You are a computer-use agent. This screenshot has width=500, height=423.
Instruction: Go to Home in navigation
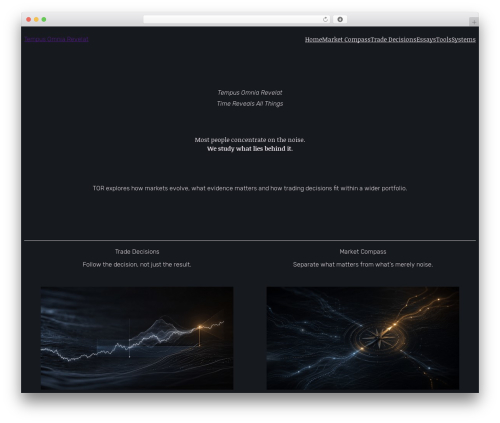coord(314,39)
